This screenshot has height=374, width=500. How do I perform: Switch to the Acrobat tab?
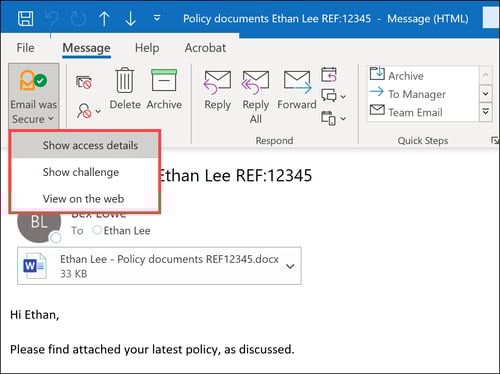click(x=205, y=48)
